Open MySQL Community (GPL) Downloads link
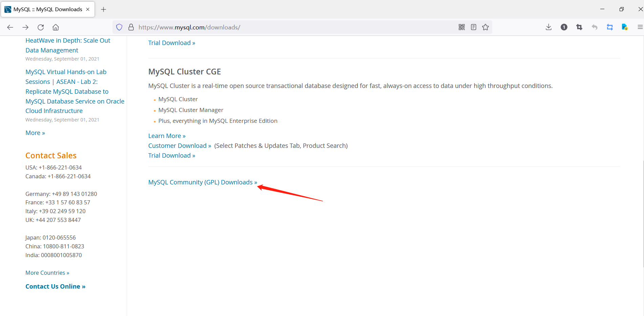Screen dimensions: 644x316 click(x=203, y=182)
